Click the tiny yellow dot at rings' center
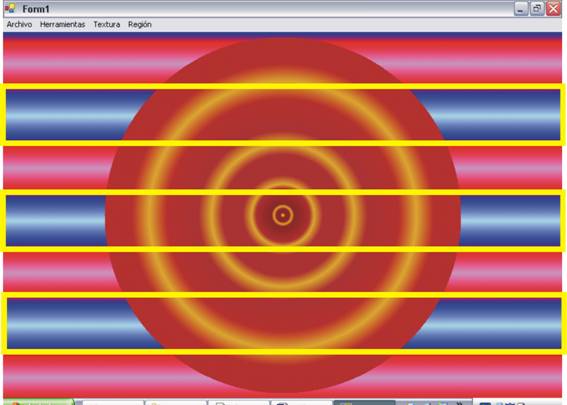This screenshot has width=567, height=405. pos(283,215)
